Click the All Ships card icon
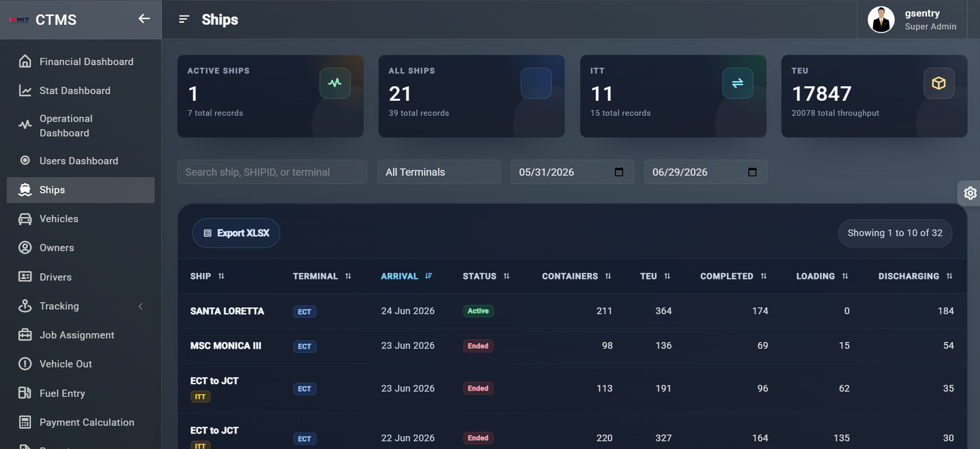 tap(536, 83)
